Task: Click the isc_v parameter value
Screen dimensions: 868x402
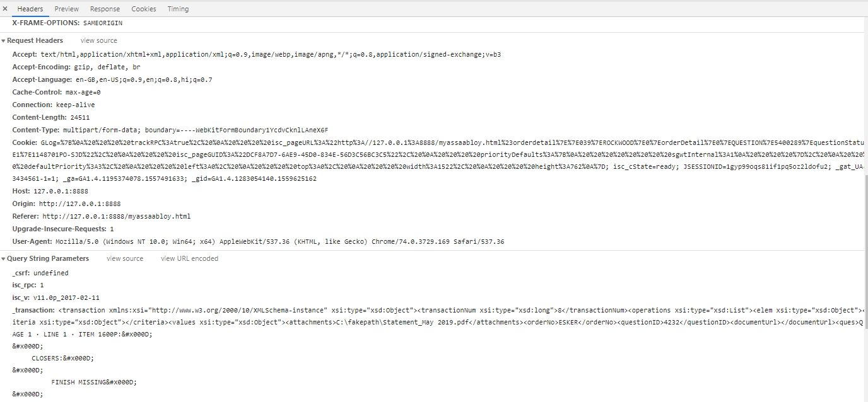Action: tap(66, 297)
